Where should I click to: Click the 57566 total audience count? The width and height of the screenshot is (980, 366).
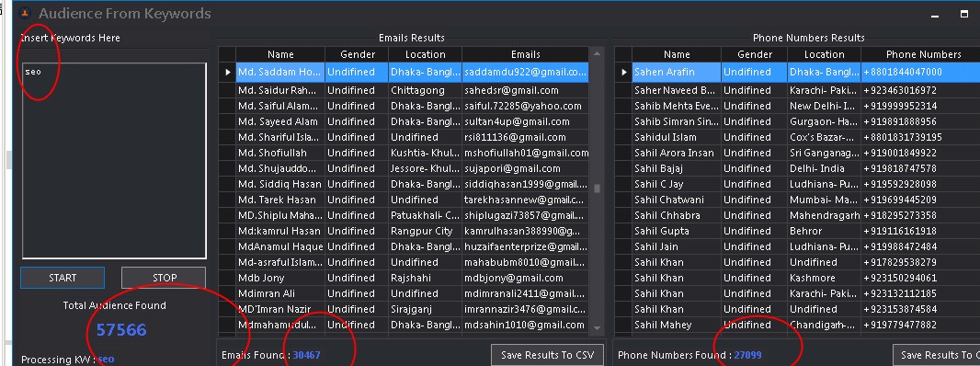point(121,330)
